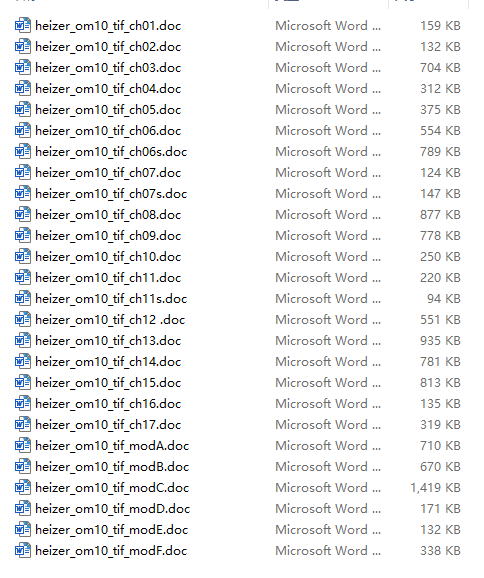Select file name heizer_om10_tif_ch16.doc
The width and height of the screenshot is (484, 578).
pyautogui.click(x=108, y=404)
